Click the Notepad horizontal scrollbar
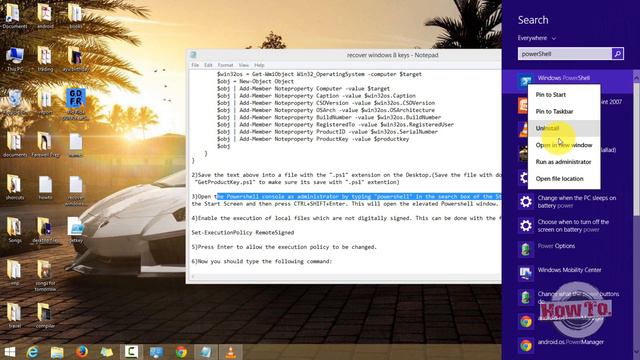This screenshot has height=360, width=640. [x=345, y=277]
